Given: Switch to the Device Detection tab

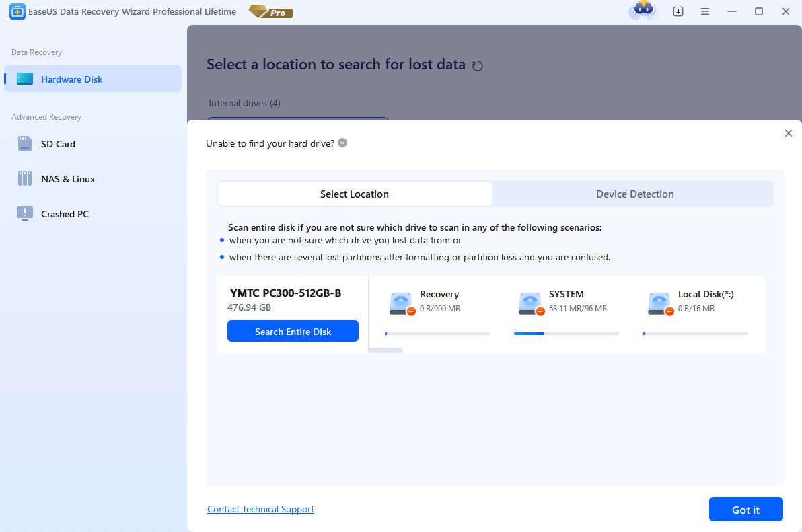Looking at the screenshot, I should pyautogui.click(x=634, y=194).
